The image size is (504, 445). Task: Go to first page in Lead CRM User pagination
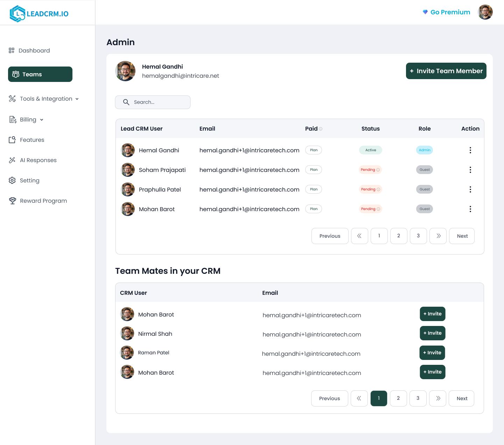pos(359,236)
